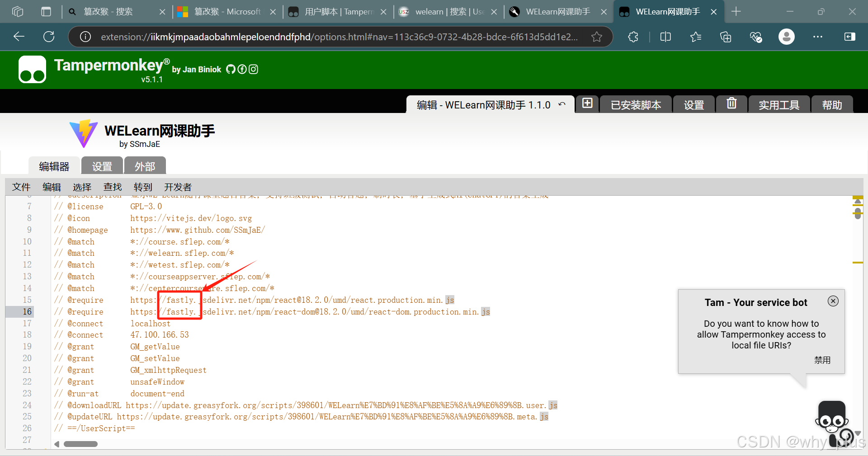Toggle split screen view icon
868x456 pixels.
665,37
